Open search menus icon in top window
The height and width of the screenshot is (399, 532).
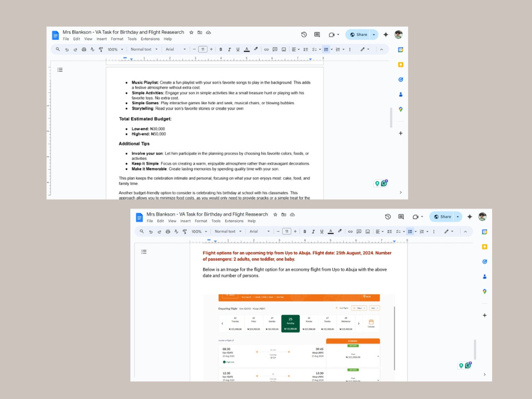[58, 49]
